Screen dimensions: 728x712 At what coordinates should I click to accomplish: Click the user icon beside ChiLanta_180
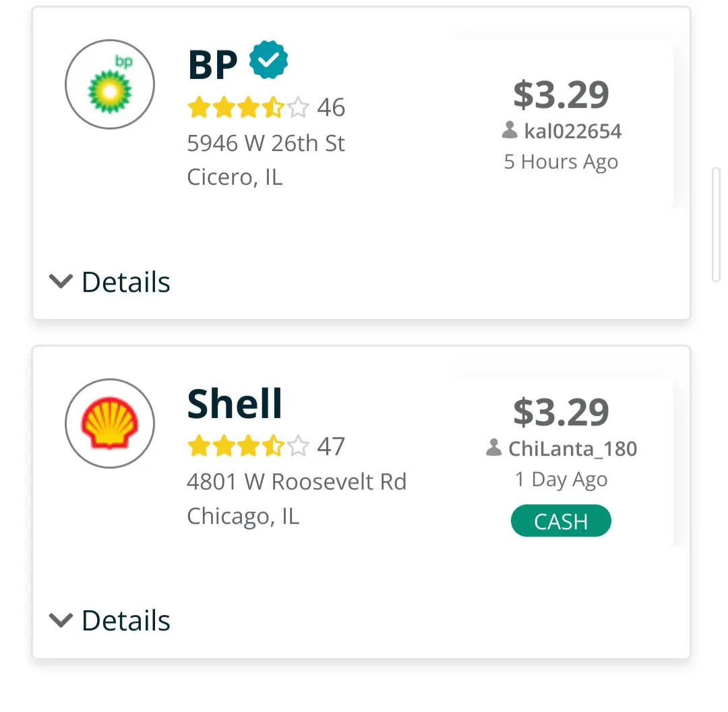point(494,448)
